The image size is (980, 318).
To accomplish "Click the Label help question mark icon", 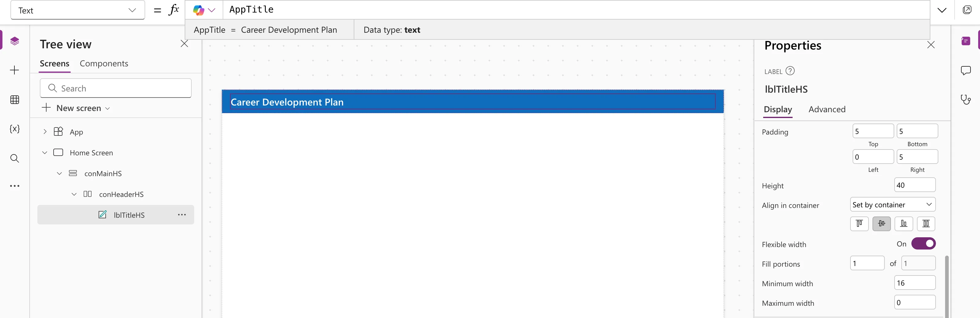I will coord(790,71).
